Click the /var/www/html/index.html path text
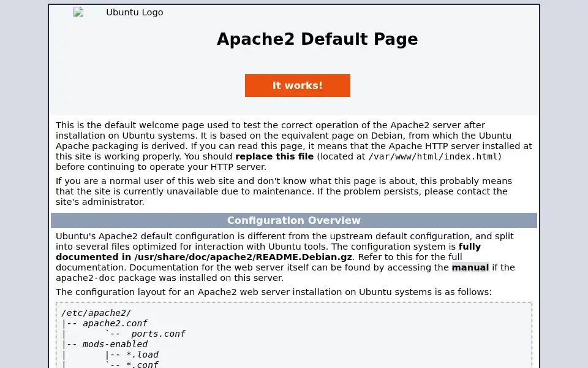The width and height of the screenshot is (588, 368). pos(433,156)
